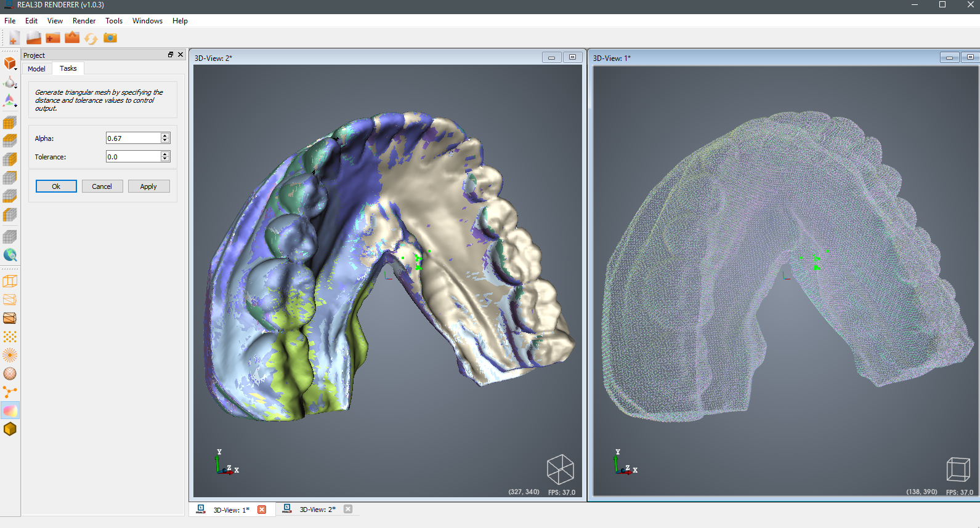Viewport: 980px width, 528px height.
Task: Maximize the 3D-View: 2* subwindow
Action: tap(573, 57)
